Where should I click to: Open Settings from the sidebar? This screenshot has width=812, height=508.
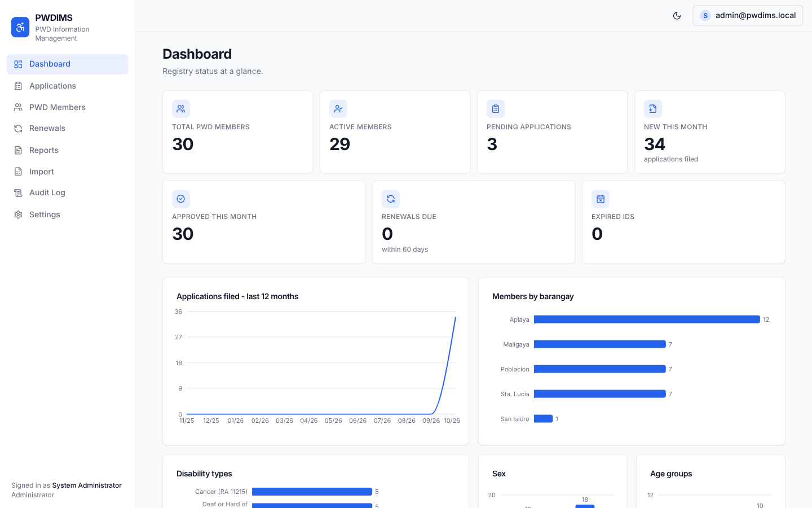(67, 214)
